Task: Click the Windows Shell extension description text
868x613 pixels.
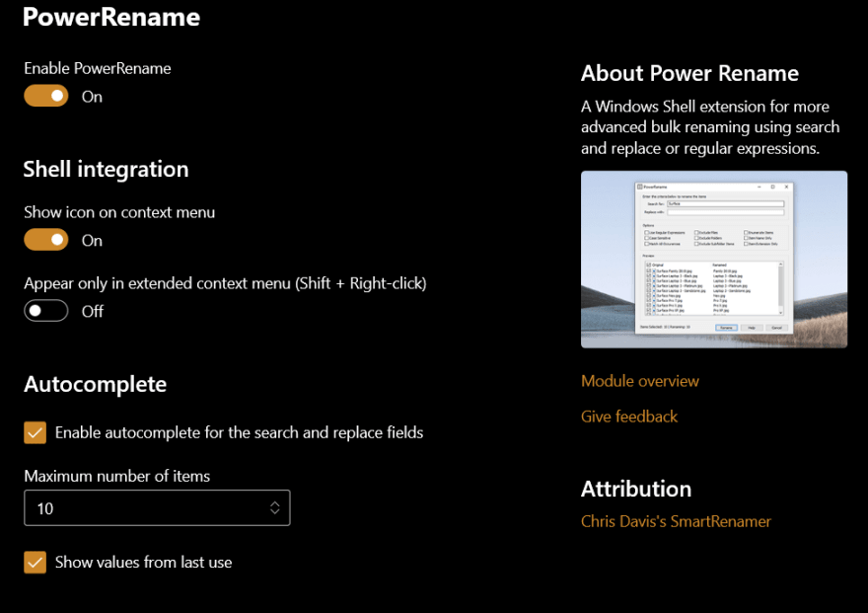Action: 710,127
